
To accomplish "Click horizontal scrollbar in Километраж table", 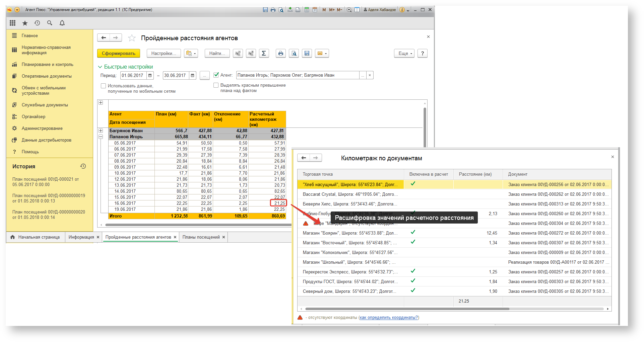I will tap(407, 309).
